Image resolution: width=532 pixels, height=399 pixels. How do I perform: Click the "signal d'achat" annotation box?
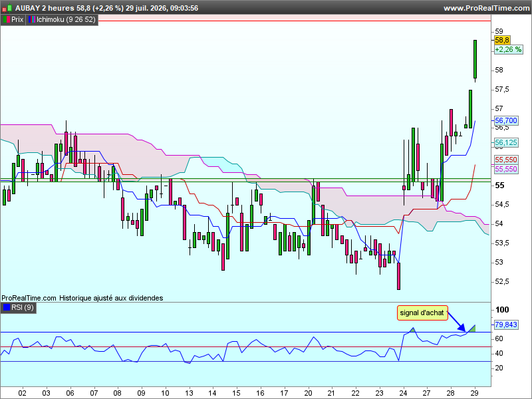tap(422, 313)
